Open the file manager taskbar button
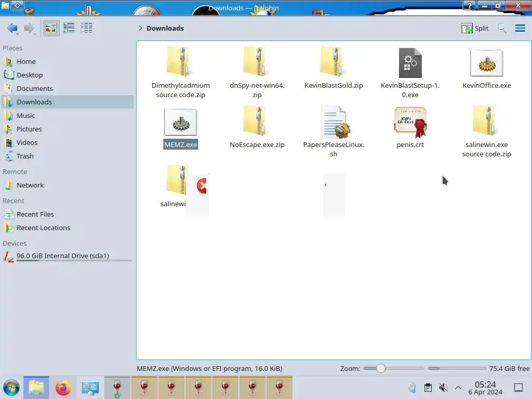This screenshot has height=399, width=532. tap(36, 388)
